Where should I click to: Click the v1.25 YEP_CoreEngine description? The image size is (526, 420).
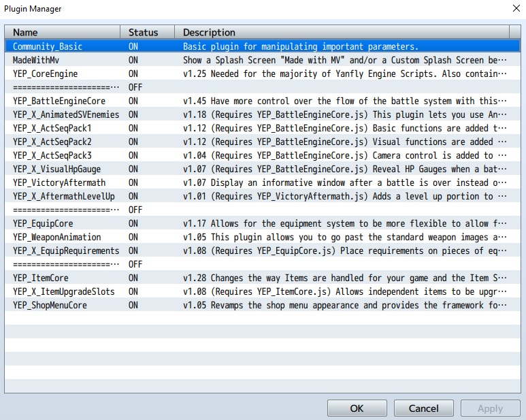[344, 74]
